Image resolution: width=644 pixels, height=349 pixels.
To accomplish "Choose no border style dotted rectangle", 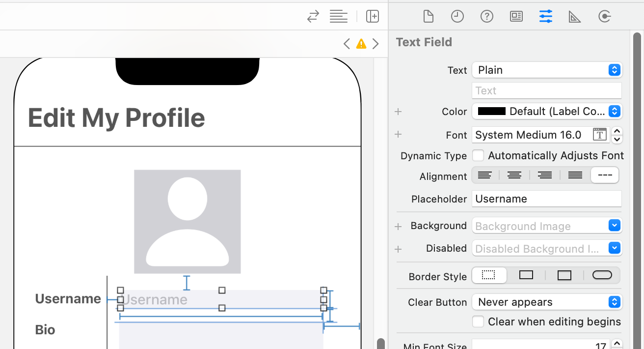I will coord(489,275).
